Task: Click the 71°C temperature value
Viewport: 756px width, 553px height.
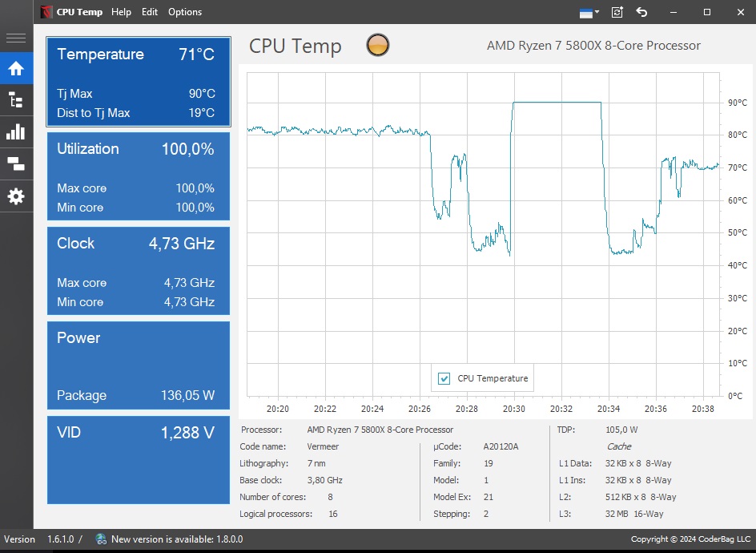Action: click(197, 54)
